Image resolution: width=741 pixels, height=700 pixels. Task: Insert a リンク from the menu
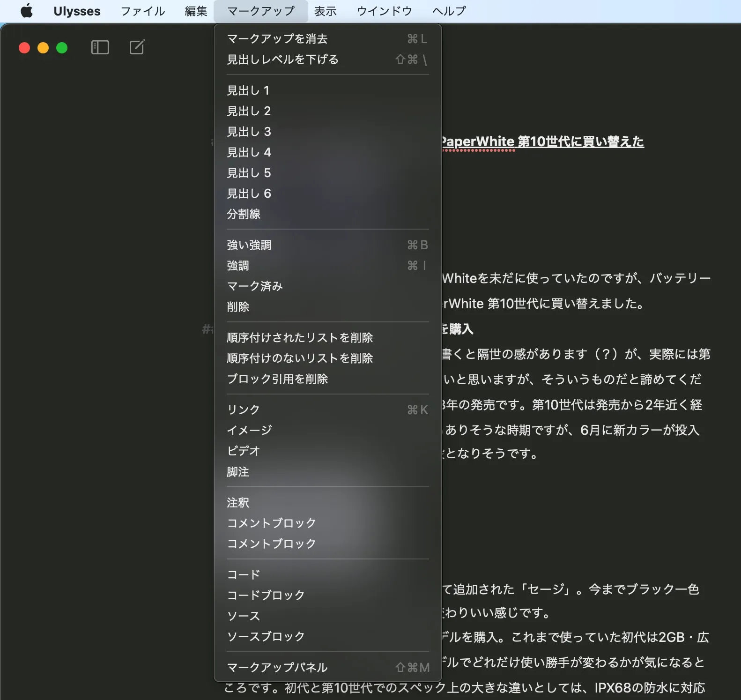pos(327,410)
